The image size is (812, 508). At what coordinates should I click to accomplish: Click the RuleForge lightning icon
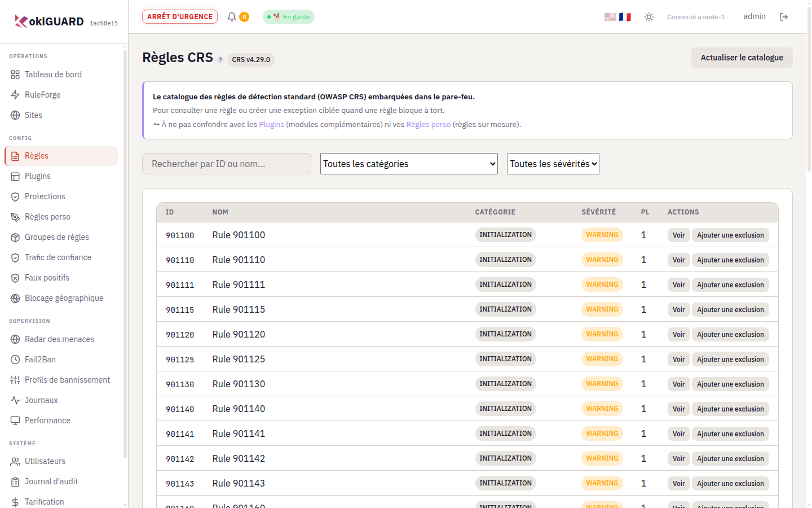point(15,95)
